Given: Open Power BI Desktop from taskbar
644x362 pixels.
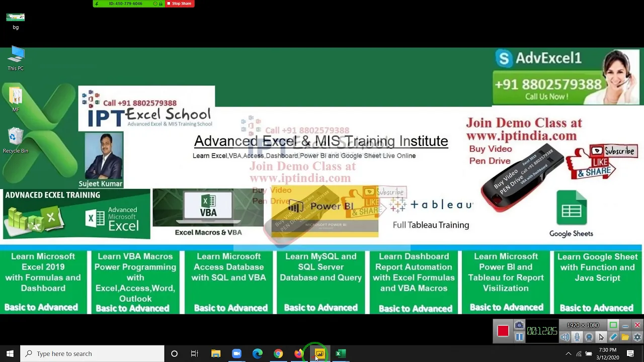Looking at the screenshot, I should pos(320,353).
